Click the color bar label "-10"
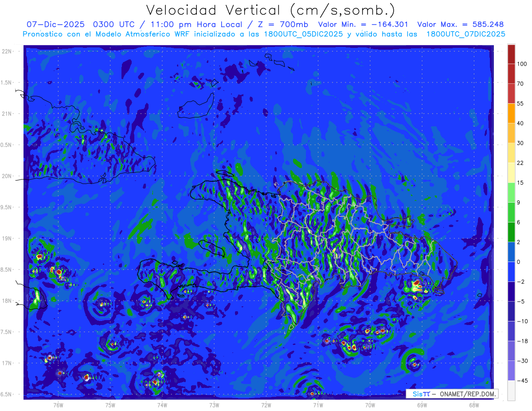Image resolution: width=532 pixels, height=411 pixels. (x=522, y=321)
